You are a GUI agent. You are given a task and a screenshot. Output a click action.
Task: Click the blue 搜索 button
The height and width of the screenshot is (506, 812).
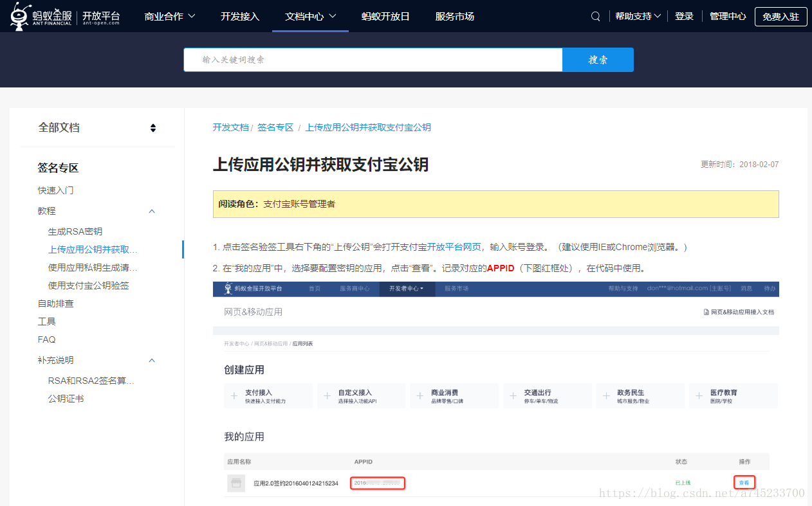tap(598, 60)
